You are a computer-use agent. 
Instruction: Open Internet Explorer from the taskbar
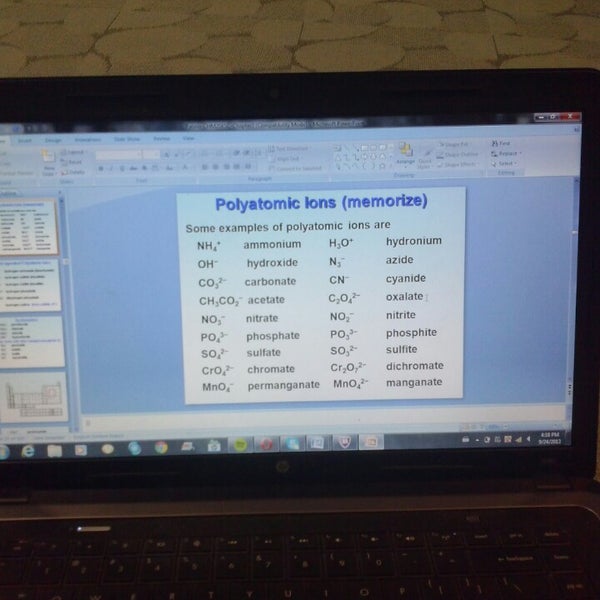click(28, 449)
